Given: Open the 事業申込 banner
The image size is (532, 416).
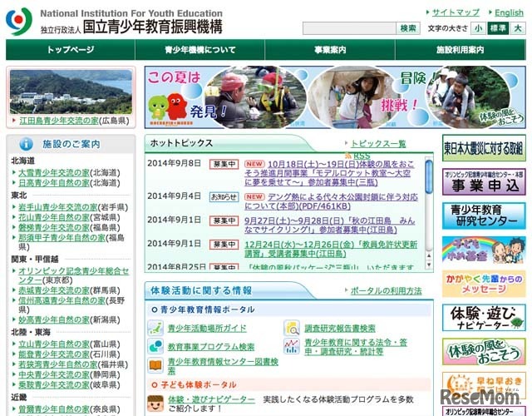Looking at the screenshot, I should pyautogui.click(x=484, y=182).
